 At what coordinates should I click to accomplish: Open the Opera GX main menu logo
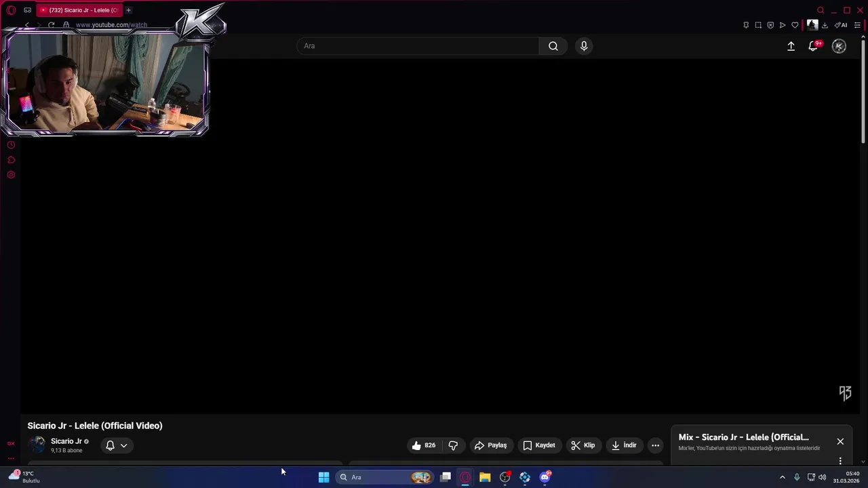pos(11,10)
